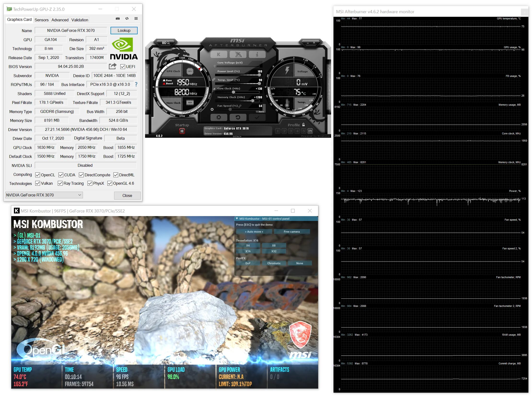Click Free camera button

[292, 232]
